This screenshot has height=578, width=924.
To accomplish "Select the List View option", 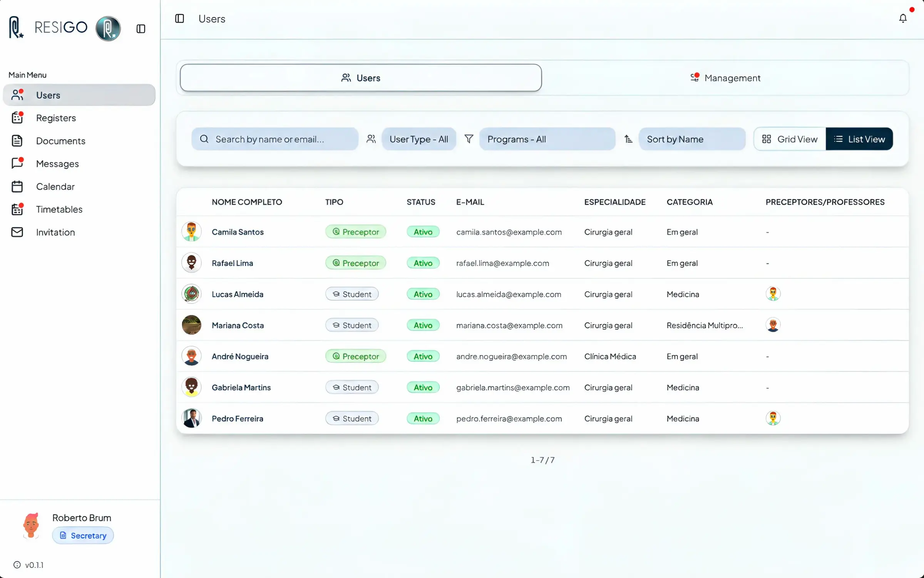I will [859, 139].
